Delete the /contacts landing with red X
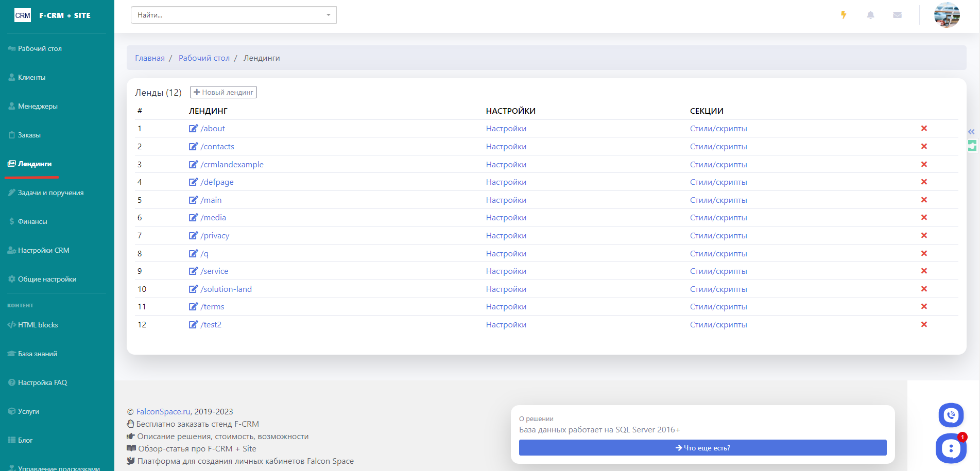Image resolution: width=980 pixels, height=471 pixels. click(x=924, y=147)
